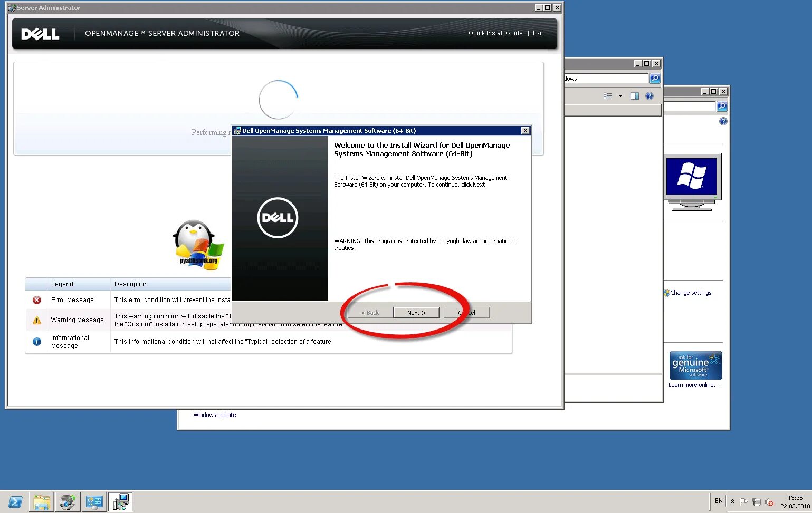This screenshot has width=812, height=513.
Task: Click the disabled Back button in wizard
Action: coord(370,313)
